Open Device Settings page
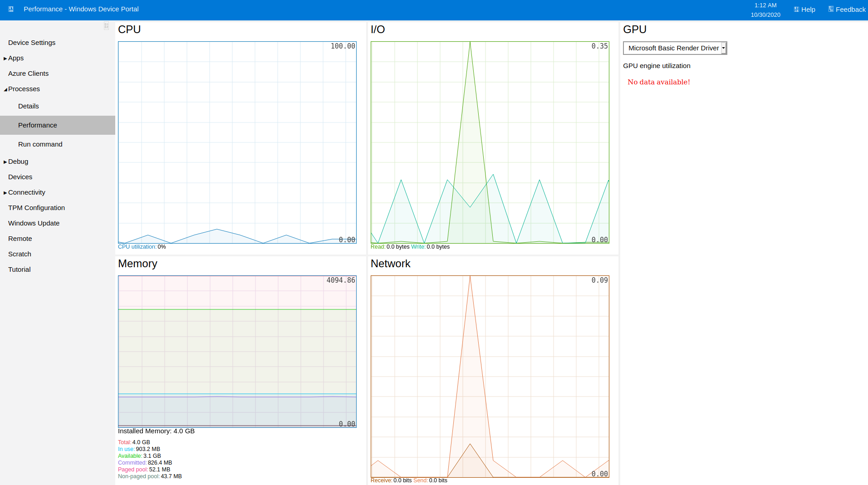 [32, 43]
